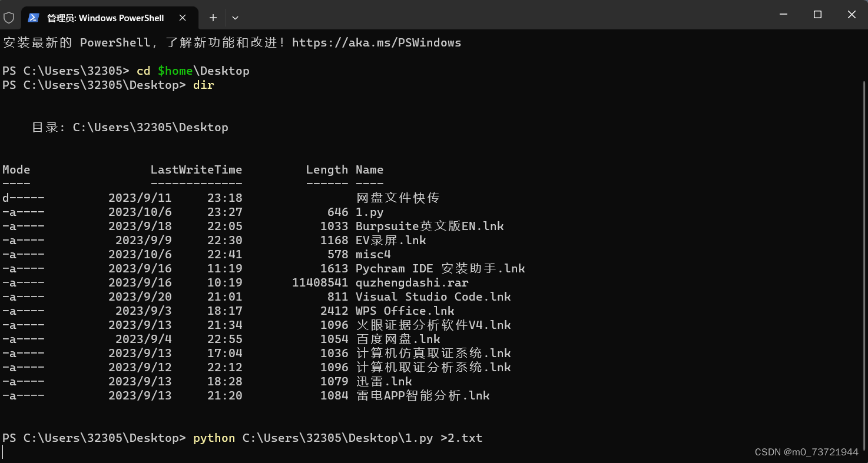Image resolution: width=868 pixels, height=463 pixels.
Task: Click the 迅雷.lnk entry
Action: click(383, 381)
